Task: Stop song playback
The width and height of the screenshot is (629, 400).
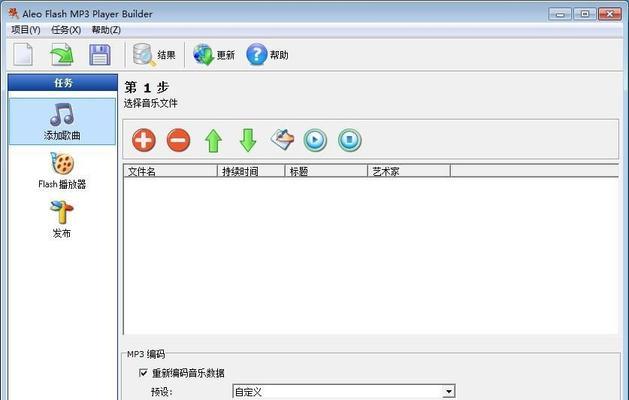Action: 349,140
